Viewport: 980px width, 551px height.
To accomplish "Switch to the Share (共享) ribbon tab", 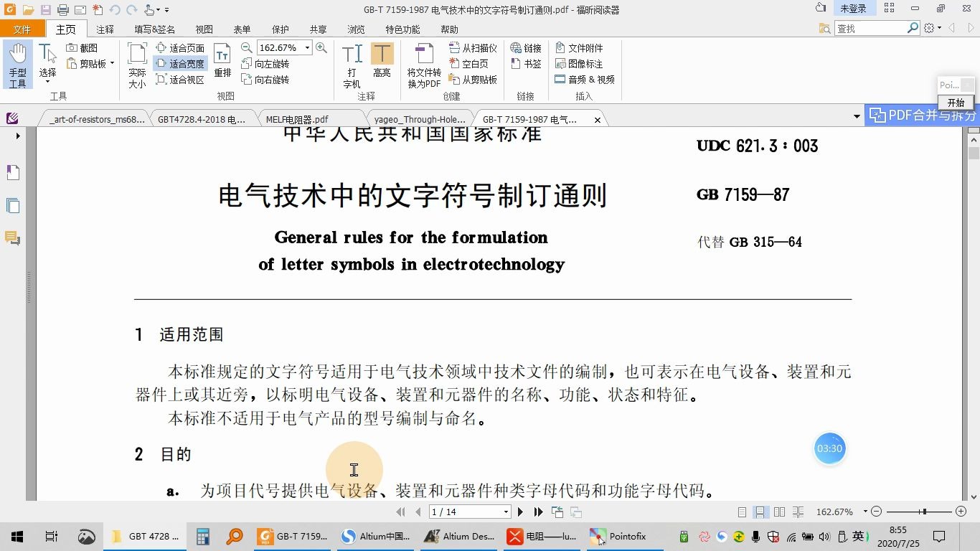I will (x=319, y=29).
